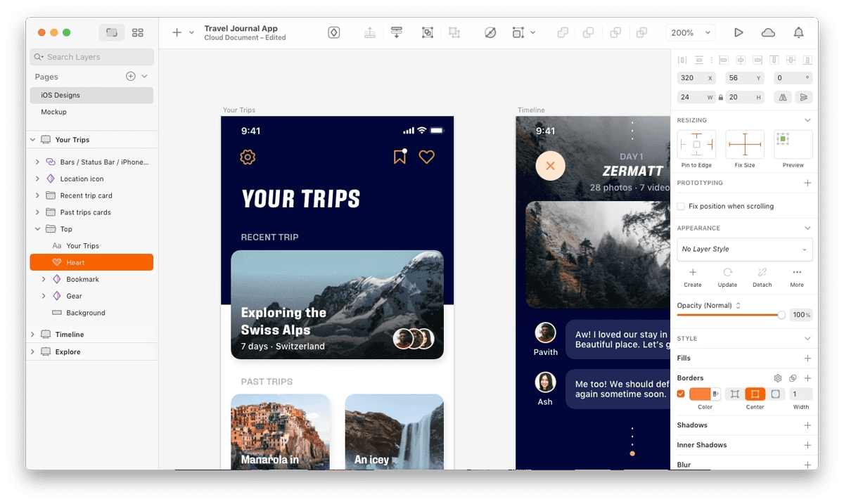Image resolution: width=844 pixels, height=504 pixels.
Task: Expand the Explore artboard in layer list
Action: (x=33, y=352)
